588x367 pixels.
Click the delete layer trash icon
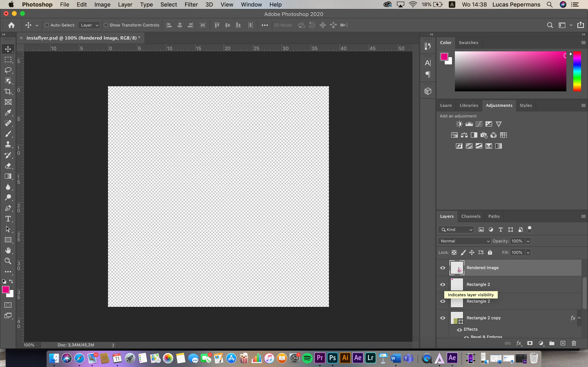tap(574, 343)
